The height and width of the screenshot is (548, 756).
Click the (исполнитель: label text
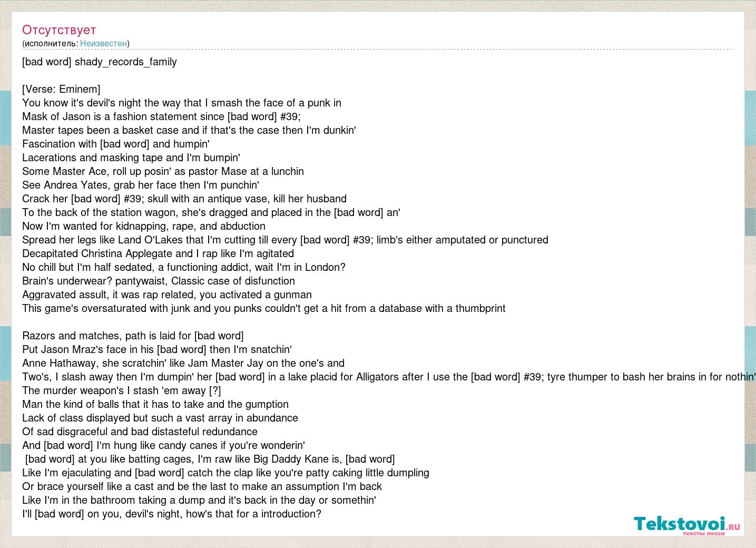coord(50,44)
